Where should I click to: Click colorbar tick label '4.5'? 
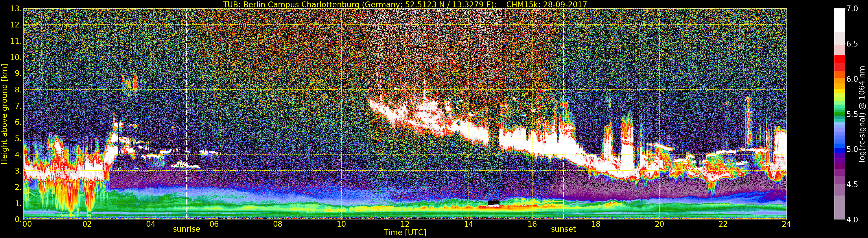(x=852, y=184)
